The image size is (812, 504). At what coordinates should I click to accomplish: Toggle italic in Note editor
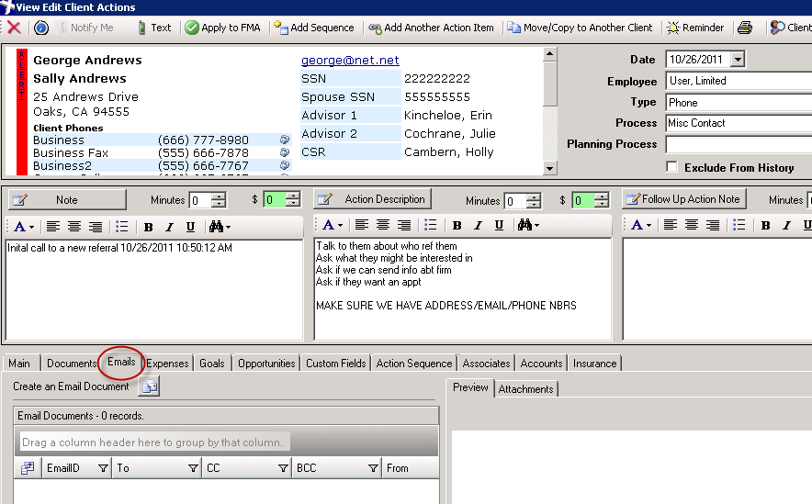(169, 227)
